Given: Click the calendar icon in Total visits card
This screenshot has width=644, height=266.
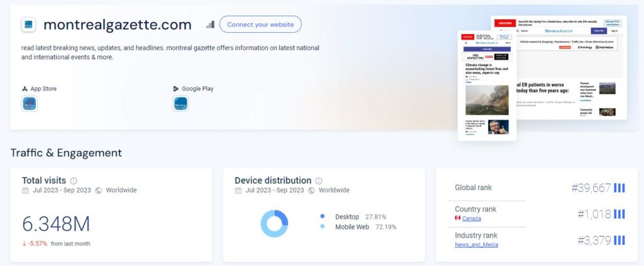Looking at the screenshot, I should pyautogui.click(x=25, y=191).
